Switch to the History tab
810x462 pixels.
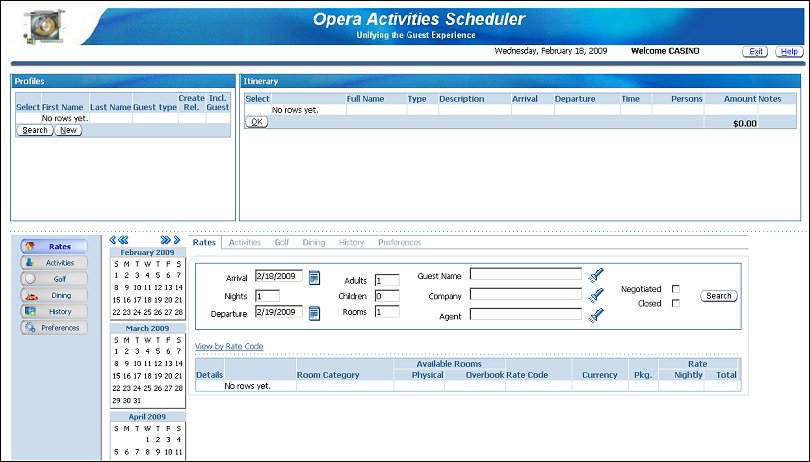[351, 242]
